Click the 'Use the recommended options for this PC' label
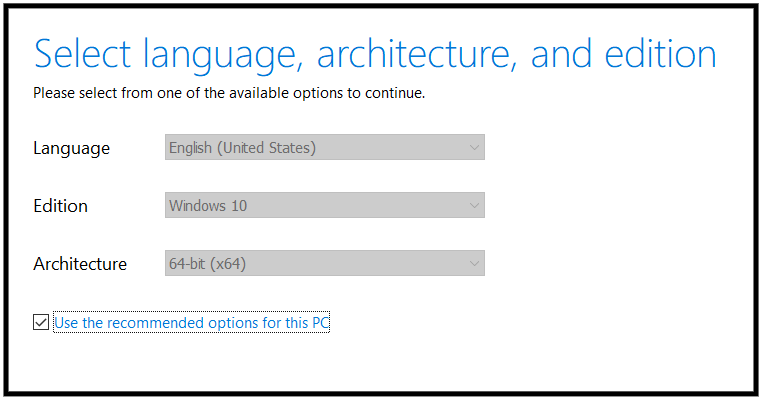 click(x=191, y=323)
